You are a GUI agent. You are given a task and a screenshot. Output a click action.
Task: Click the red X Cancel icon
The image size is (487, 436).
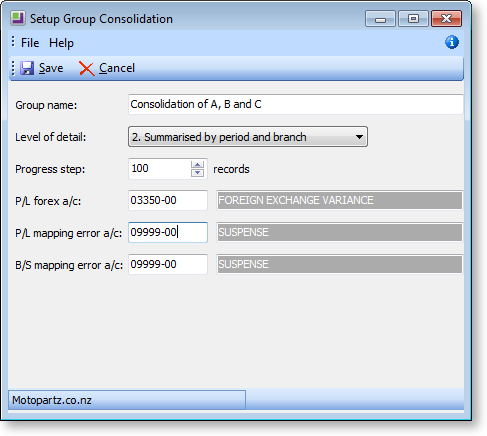(x=87, y=69)
